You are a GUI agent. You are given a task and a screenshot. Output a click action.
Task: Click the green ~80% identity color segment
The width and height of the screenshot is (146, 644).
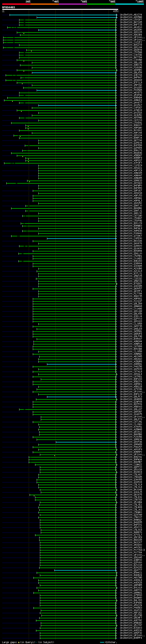101,4
